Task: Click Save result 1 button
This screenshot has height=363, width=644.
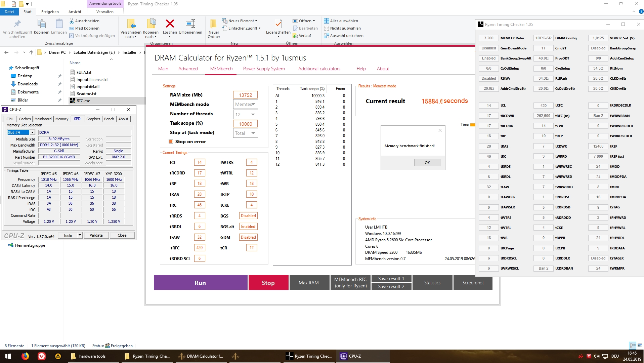Action: [391, 279]
